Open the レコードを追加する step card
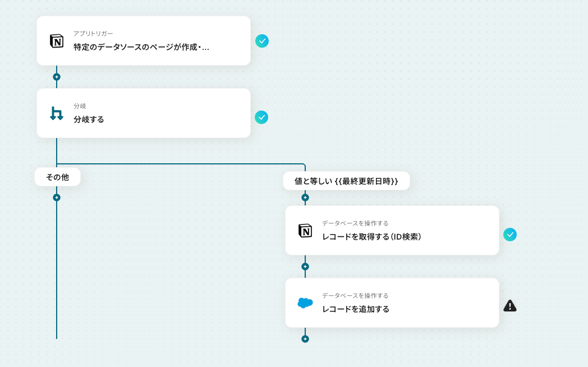 392,303
